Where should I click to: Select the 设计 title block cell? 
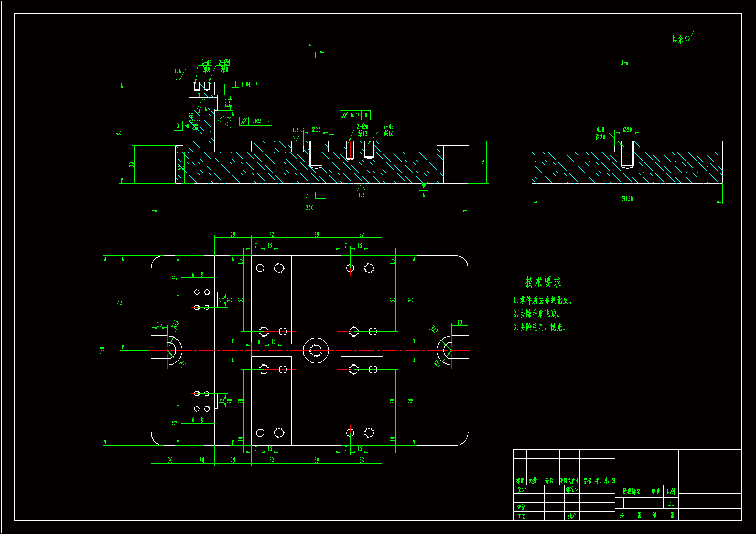pos(521,490)
